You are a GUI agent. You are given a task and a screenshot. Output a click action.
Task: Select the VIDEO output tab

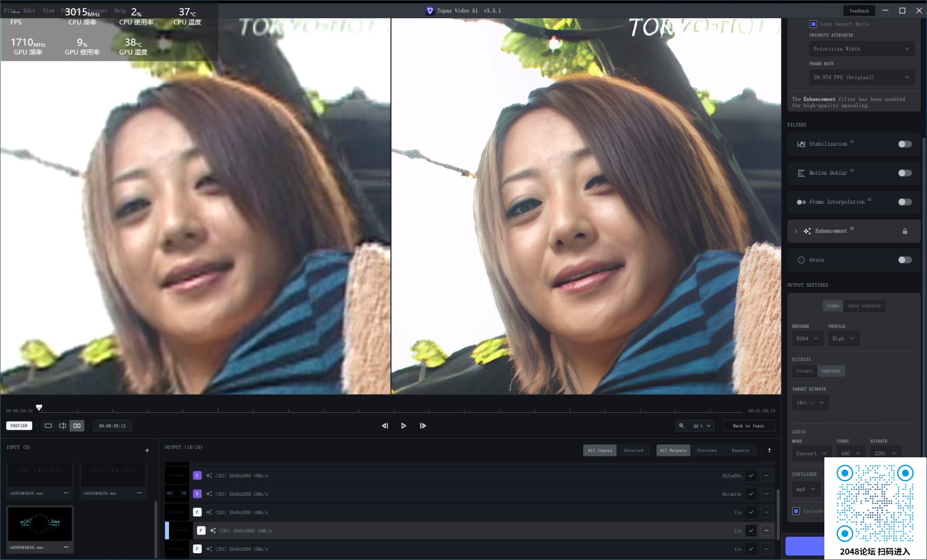833,306
